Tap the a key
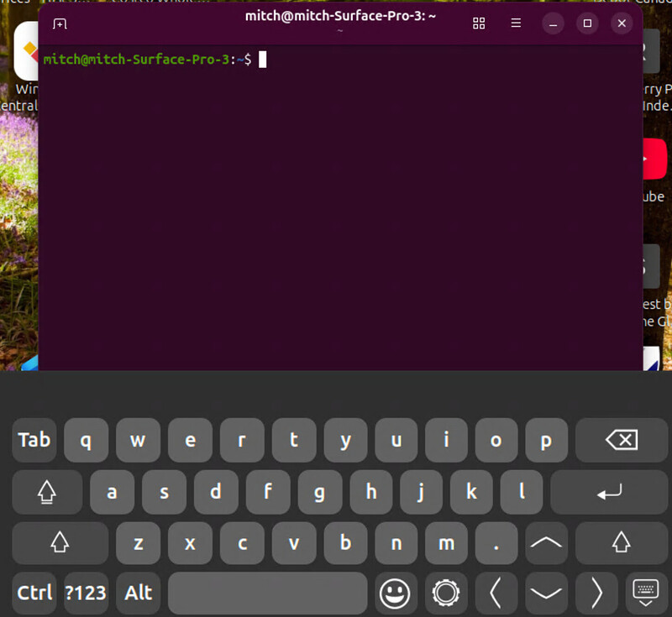This screenshot has width=672, height=617. click(112, 492)
